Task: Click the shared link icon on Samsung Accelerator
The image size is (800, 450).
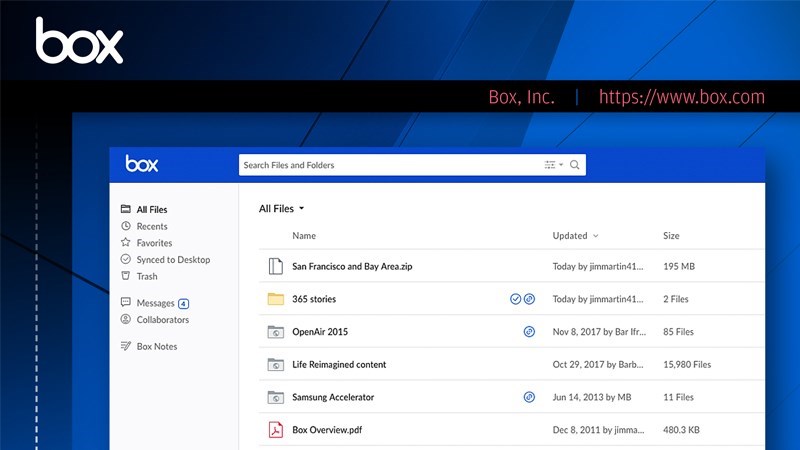Action: [530, 397]
